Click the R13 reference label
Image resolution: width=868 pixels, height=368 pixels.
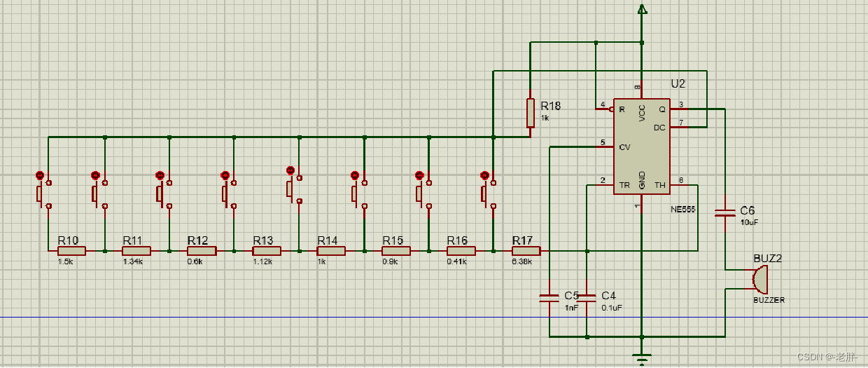[263, 240]
